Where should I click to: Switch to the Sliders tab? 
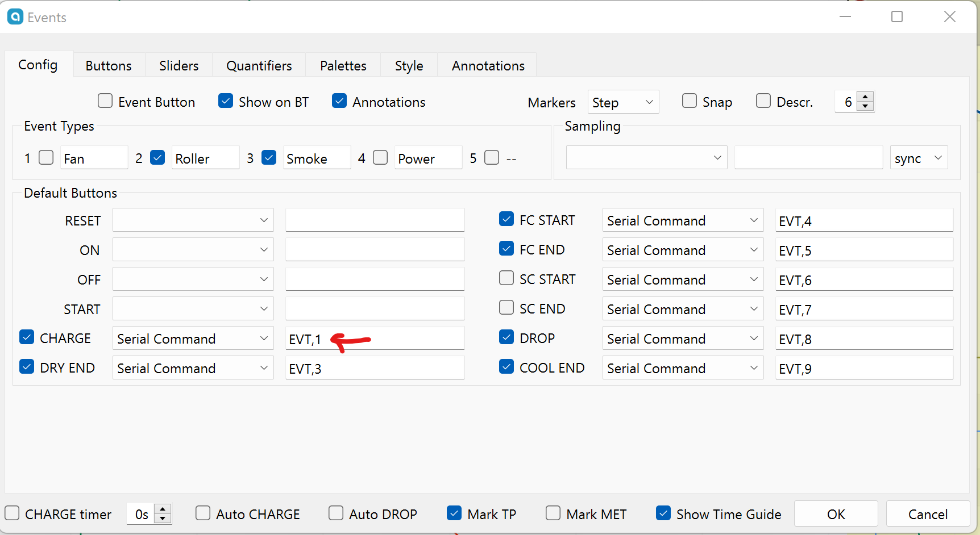178,66
